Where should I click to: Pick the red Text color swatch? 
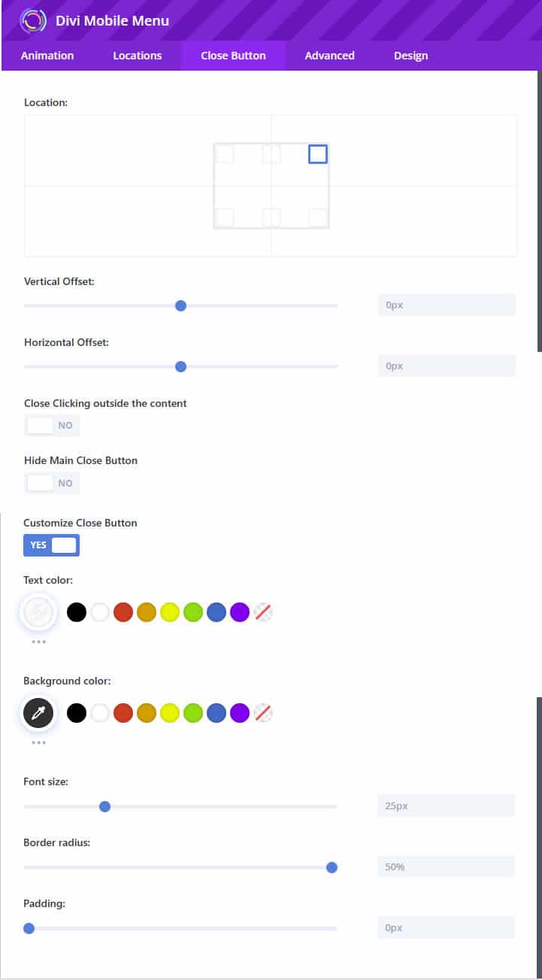(x=123, y=612)
